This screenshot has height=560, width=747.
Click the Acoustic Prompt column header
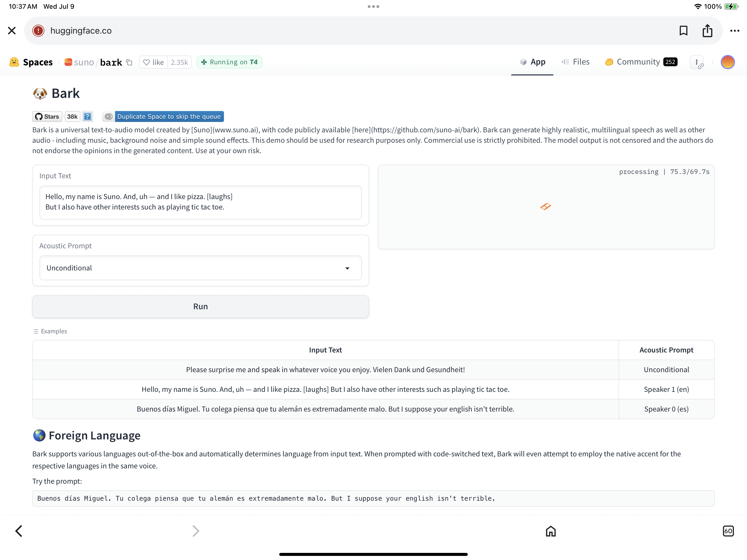click(x=666, y=350)
